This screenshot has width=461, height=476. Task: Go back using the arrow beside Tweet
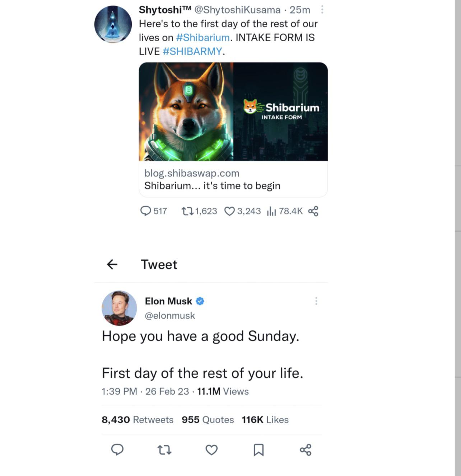(x=112, y=264)
